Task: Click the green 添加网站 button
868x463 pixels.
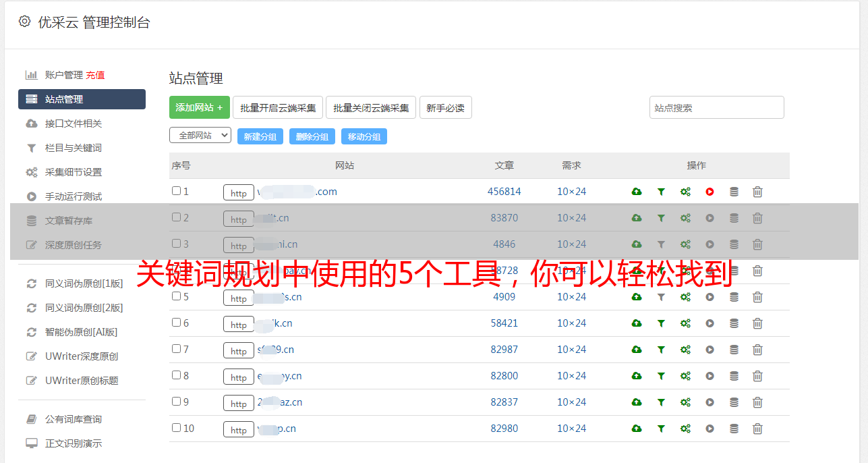Action: pyautogui.click(x=199, y=107)
